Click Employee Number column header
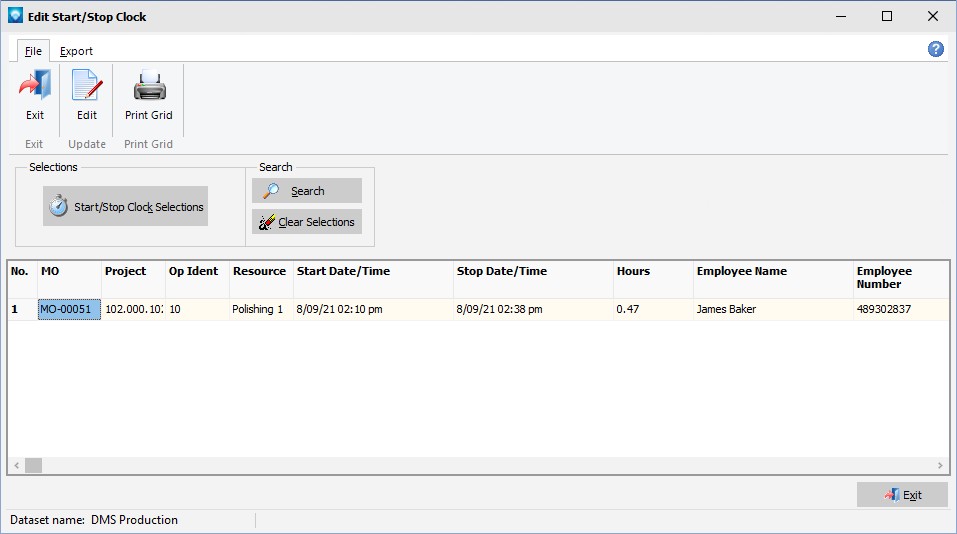This screenshot has height=534, width=957. click(901, 280)
